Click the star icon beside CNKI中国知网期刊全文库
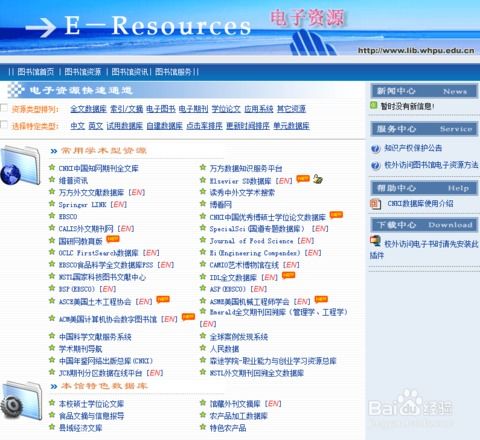Image resolution: width=480 pixels, height=440 pixels. pyautogui.click(x=52, y=167)
